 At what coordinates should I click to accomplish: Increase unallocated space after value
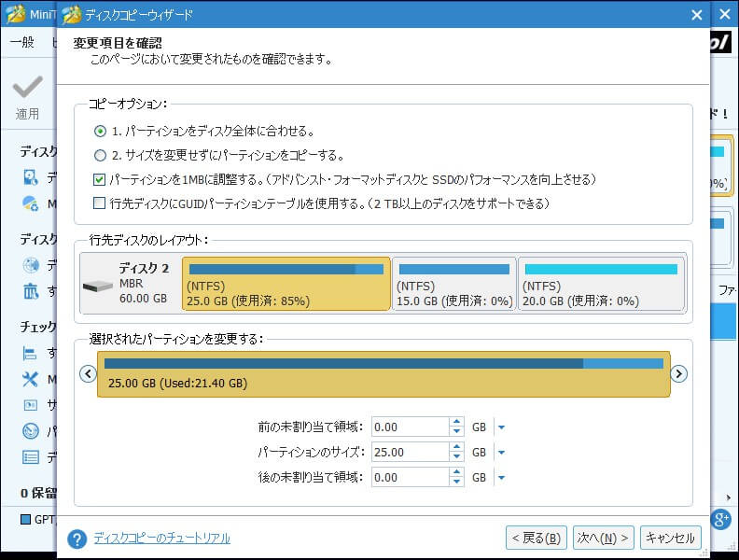tap(456, 472)
